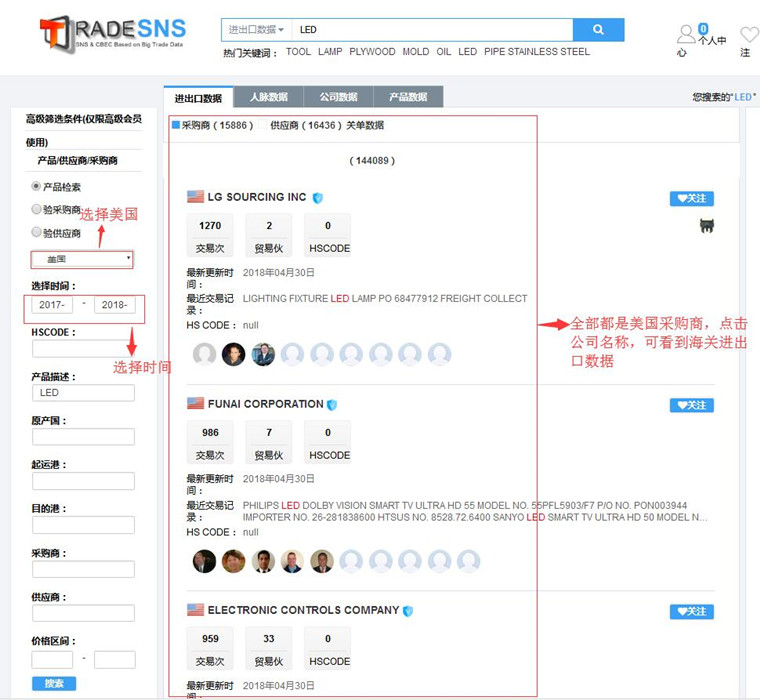Click the 产品描述 field containing LED

(x=83, y=393)
